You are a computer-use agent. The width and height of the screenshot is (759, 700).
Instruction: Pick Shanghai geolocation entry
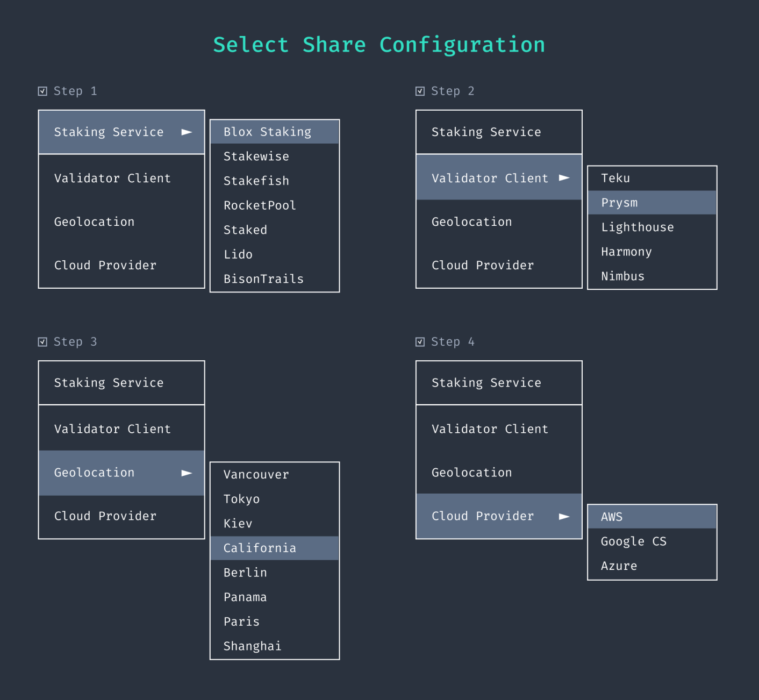(x=252, y=646)
